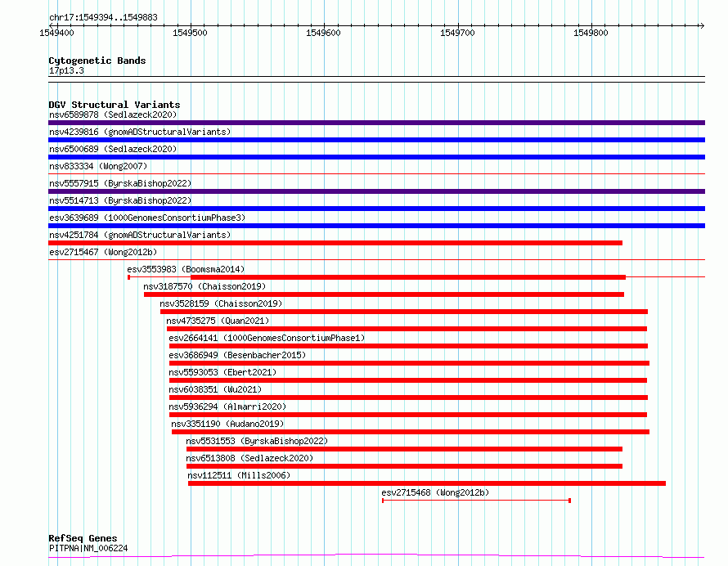Click nsv6513808 (Sedlazeck2020) label
The image size is (728, 566).
pos(249,458)
